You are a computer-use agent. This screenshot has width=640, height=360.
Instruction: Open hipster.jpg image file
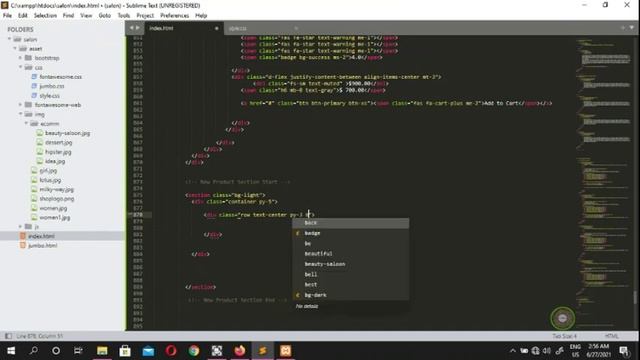(x=58, y=152)
